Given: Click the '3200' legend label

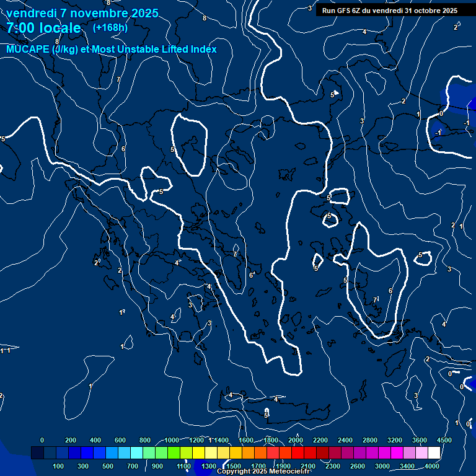Looking at the screenshot, I should click(x=395, y=440).
